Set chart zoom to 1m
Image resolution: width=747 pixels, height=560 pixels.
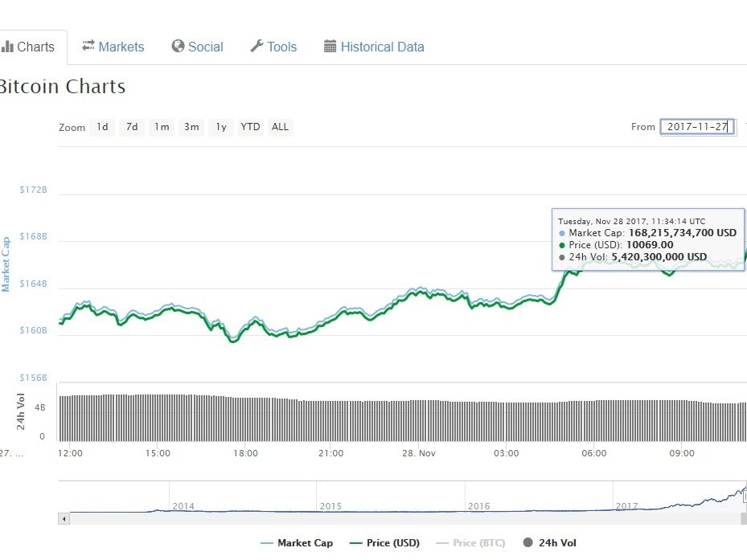(x=162, y=127)
